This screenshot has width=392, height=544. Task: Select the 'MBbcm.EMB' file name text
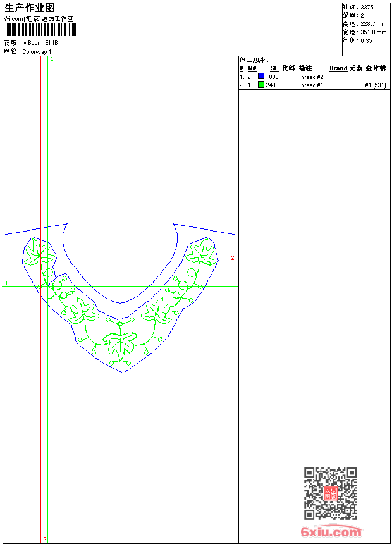(40, 43)
